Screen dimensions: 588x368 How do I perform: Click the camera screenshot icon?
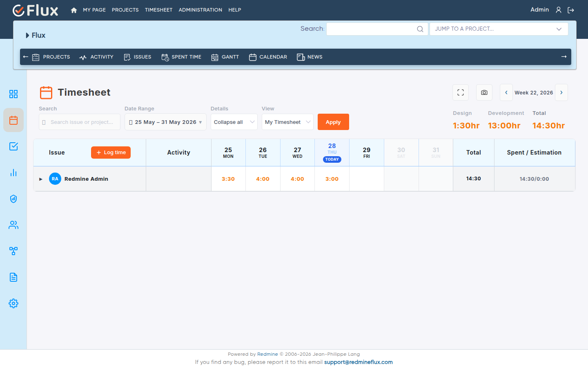pyautogui.click(x=484, y=92)
